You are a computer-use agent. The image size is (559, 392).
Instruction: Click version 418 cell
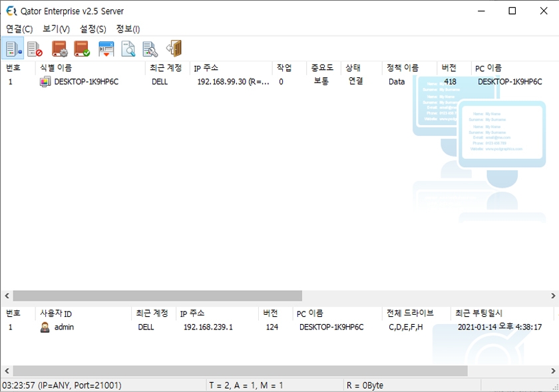(450, 82)
